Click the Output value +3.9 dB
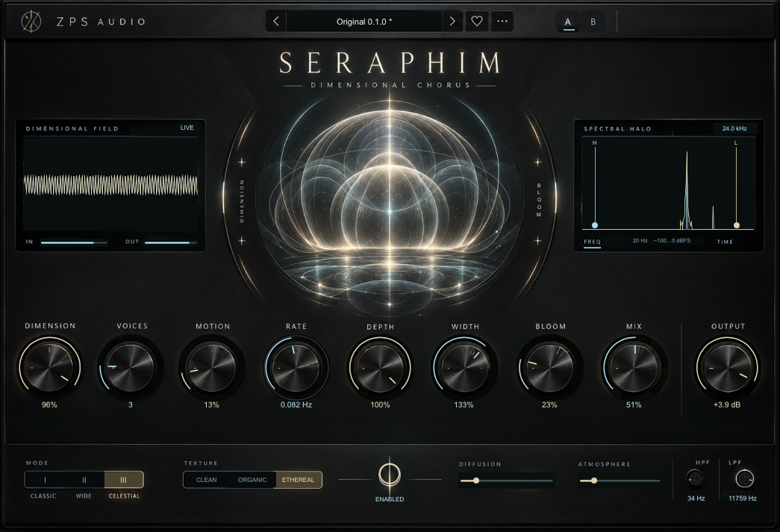 coord(727,404)
